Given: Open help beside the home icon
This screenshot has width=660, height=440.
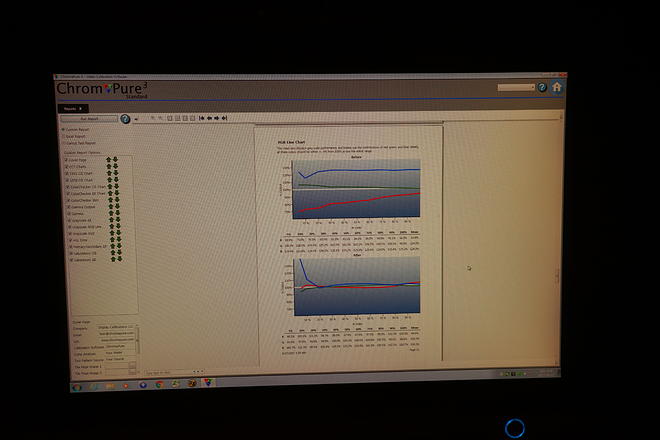Looking at the screenshot, I should tap(542, 87).
